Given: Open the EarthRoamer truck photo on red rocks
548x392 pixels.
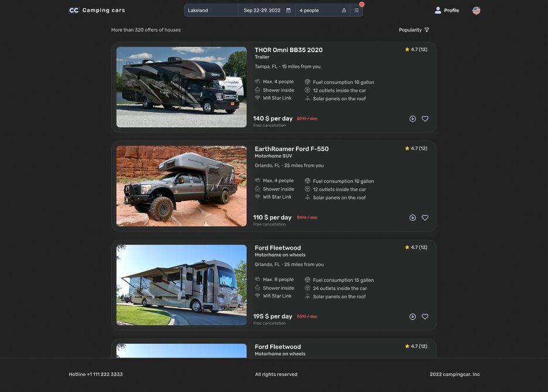Looking at the screenshot, I should (181, 186).
